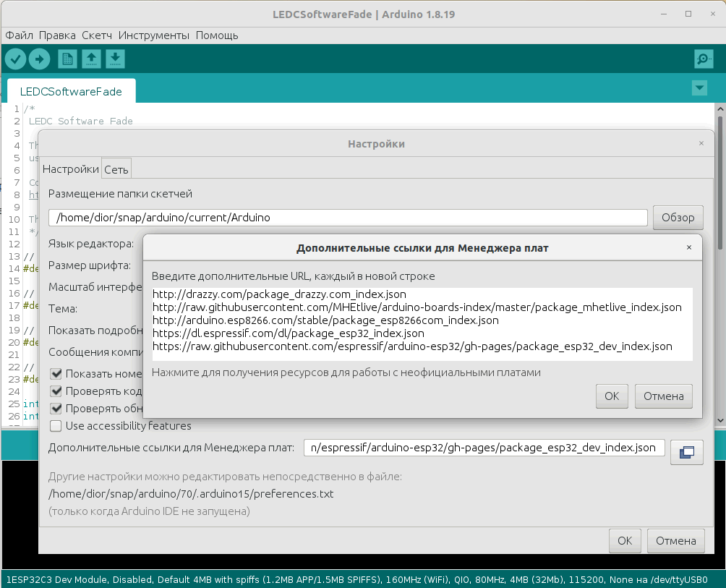Click OK in the board URLs dialog
The image size is (726, 588).
pyautogui.click(x=612, y=396)
